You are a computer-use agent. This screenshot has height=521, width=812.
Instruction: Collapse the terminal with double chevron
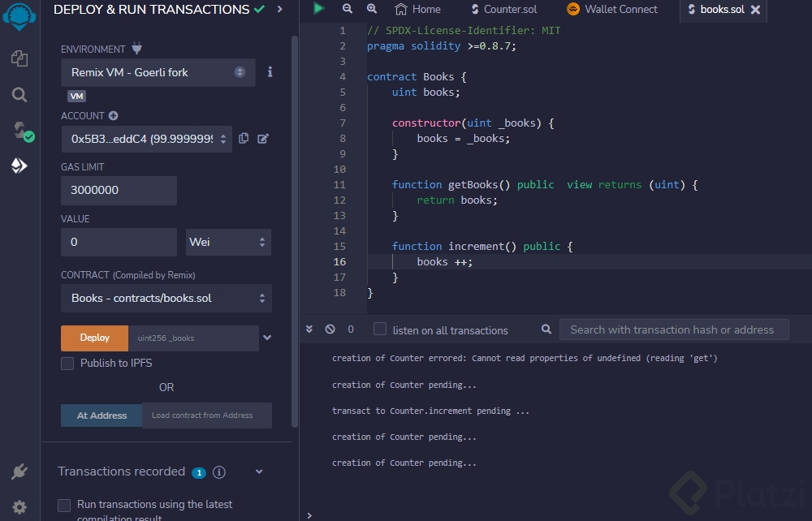tap(309, 329)
